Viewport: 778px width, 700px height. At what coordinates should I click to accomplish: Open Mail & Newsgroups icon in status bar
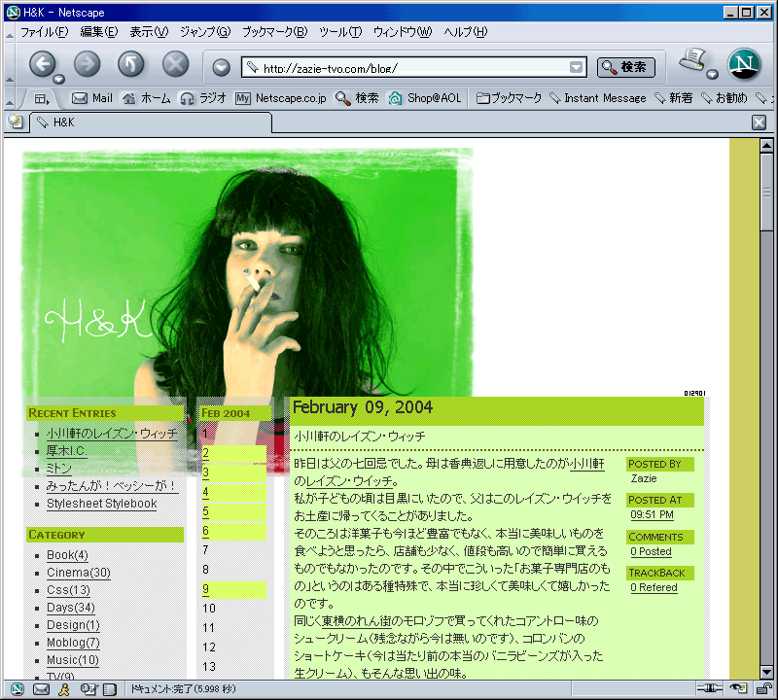(41, 689)
